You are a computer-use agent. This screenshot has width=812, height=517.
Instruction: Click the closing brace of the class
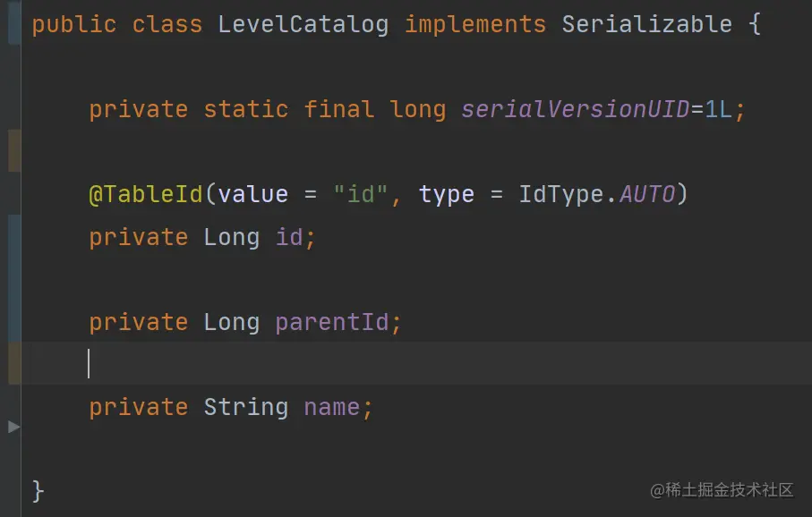tap(38, 490)
